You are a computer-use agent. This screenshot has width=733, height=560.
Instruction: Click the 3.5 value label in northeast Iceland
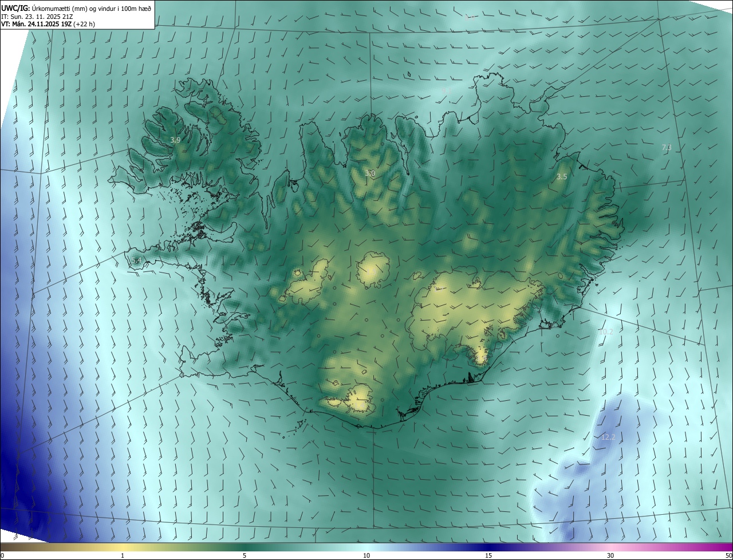click(x=562, y=177)
